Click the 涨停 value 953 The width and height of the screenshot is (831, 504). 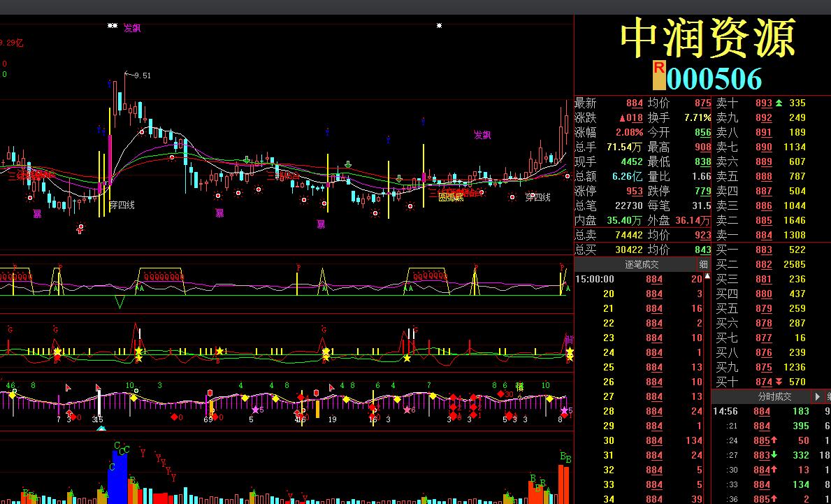[635, 191]
